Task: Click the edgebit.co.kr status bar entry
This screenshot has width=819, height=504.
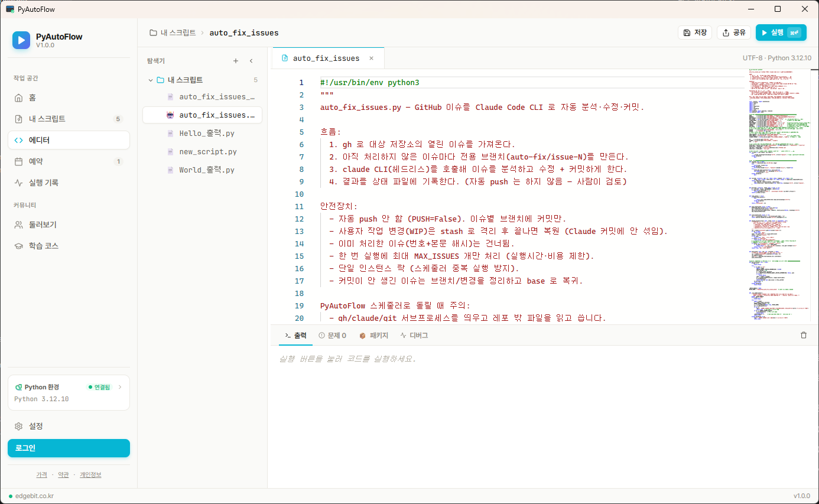Action: click(x=31, y=496)
